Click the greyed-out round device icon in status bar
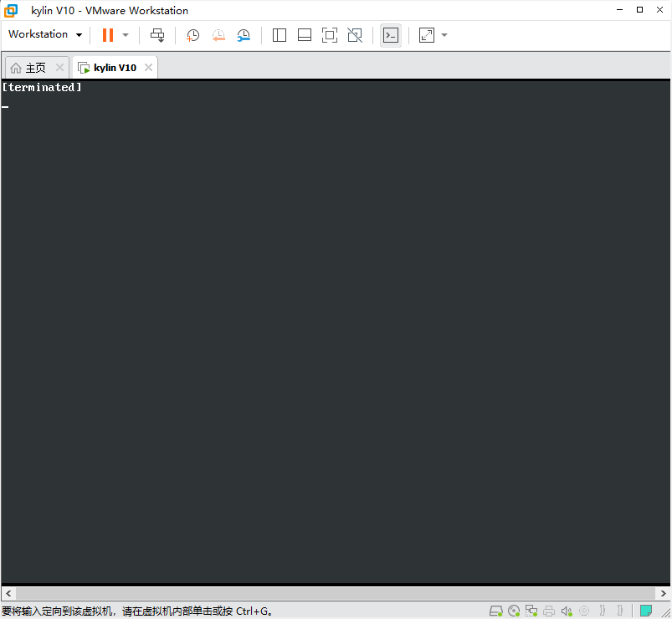This screenshot has width=672, height=619. click(x=584, y=611)
